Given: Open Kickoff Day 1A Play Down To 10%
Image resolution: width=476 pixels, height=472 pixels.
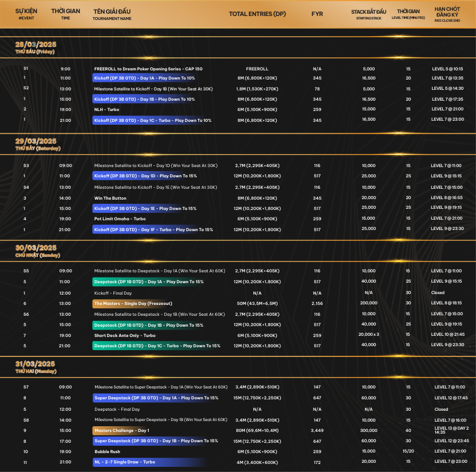Looking at the screenshot, I should coord(145,78).
